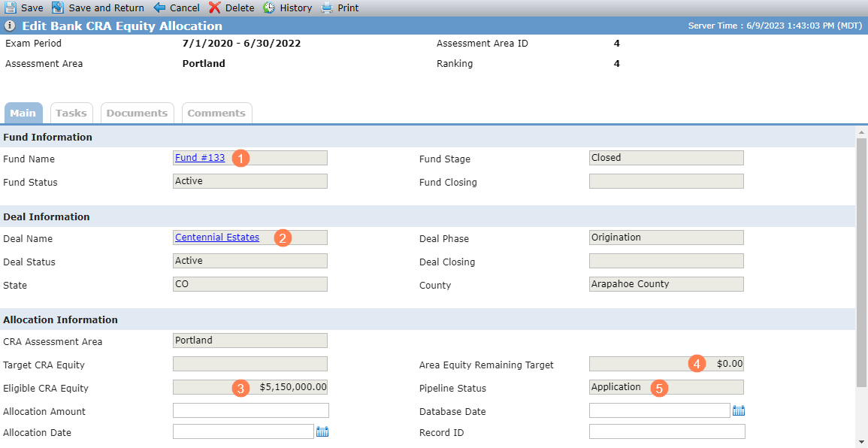Click the Print toolbar label
This screenshot has height=448, width=868.
pos(348,8)
